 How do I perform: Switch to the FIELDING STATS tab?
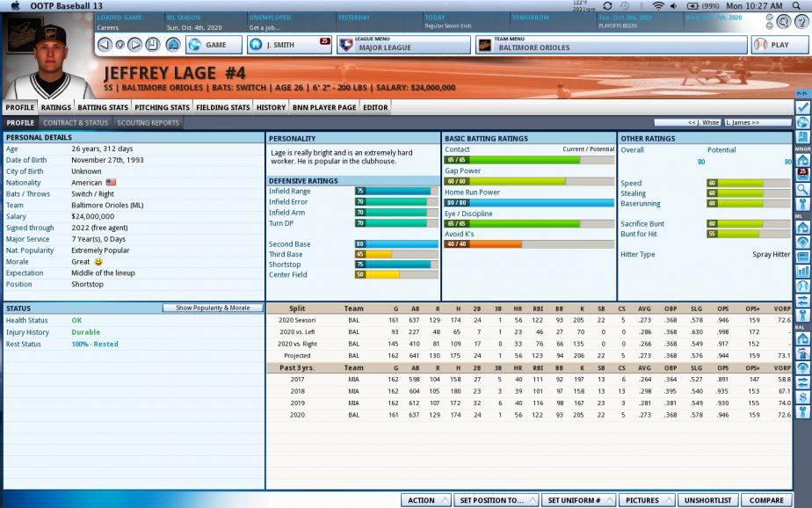click(x=222, y=107)
